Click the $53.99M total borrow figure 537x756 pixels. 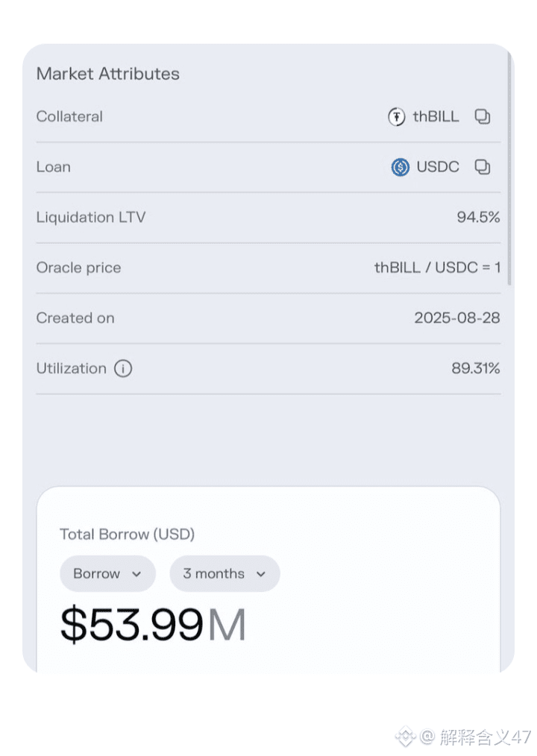153,625
